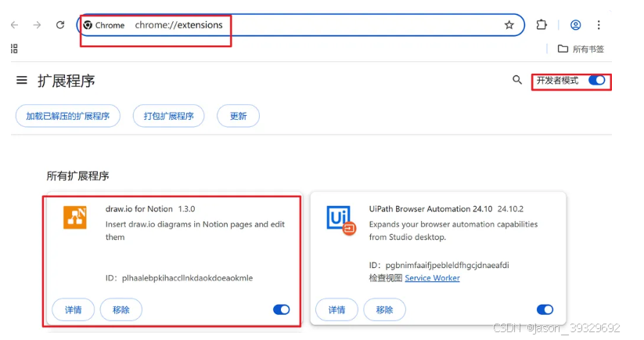Open the apps grid icon in bookmarks bar
The width and height of the screenshot is (644, 340).
pyautogui.click(x=14, y=49)
